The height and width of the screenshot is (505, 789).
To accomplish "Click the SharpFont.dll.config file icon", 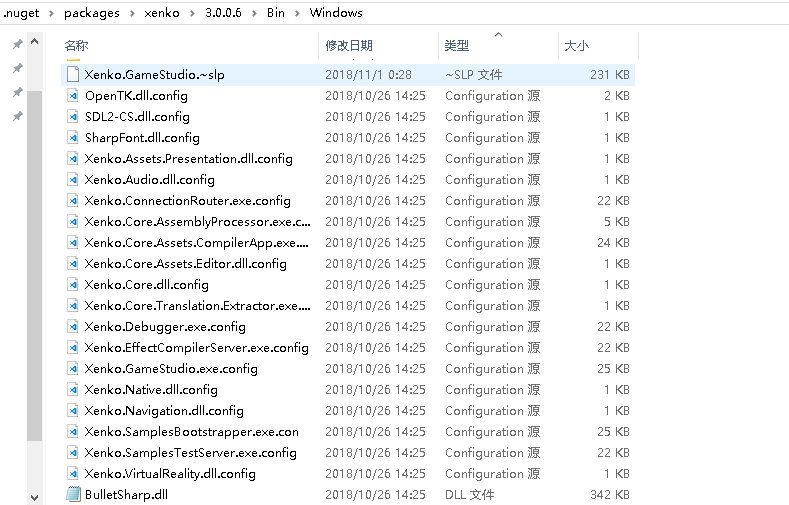I will point(73,138).
